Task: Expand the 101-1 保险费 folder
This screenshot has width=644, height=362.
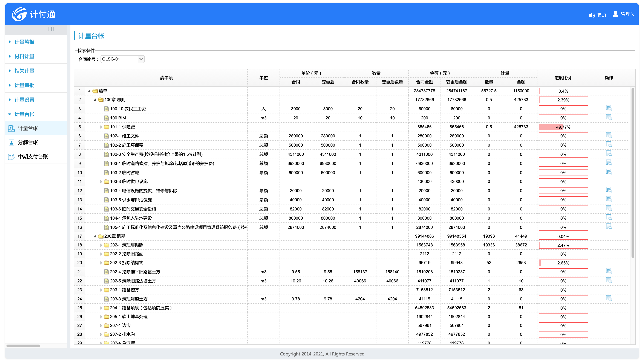Action: tap(101, 127)
